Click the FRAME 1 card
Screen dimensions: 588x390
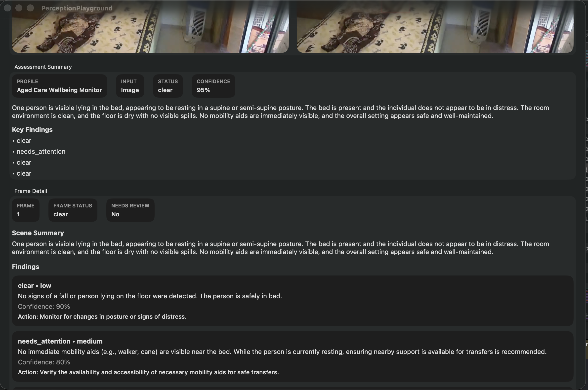tap(26, 210)
